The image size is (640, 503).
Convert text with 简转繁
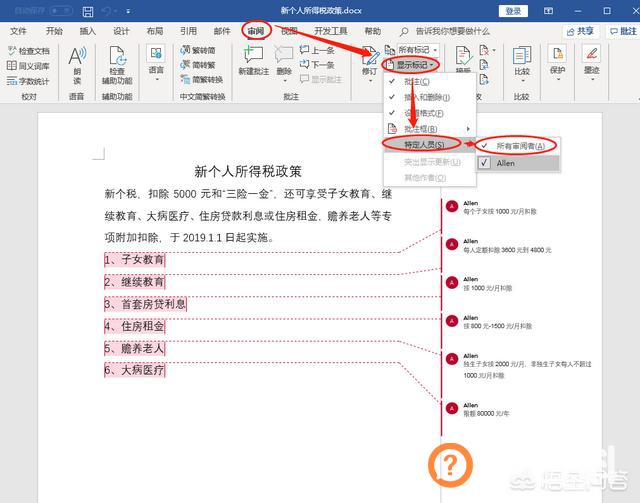tap(198, 65)
